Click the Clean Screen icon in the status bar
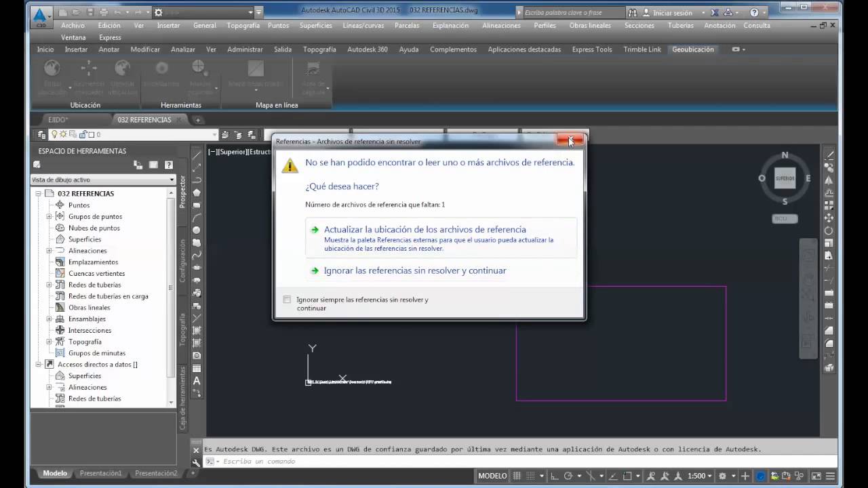Viewport: 868px width, 488px height. click(x=816, y=476)
